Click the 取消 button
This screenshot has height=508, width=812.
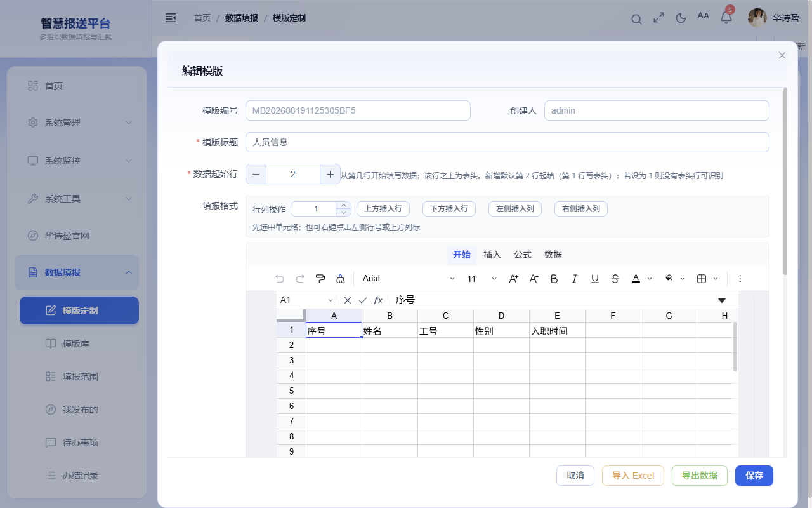pos(575,476)
